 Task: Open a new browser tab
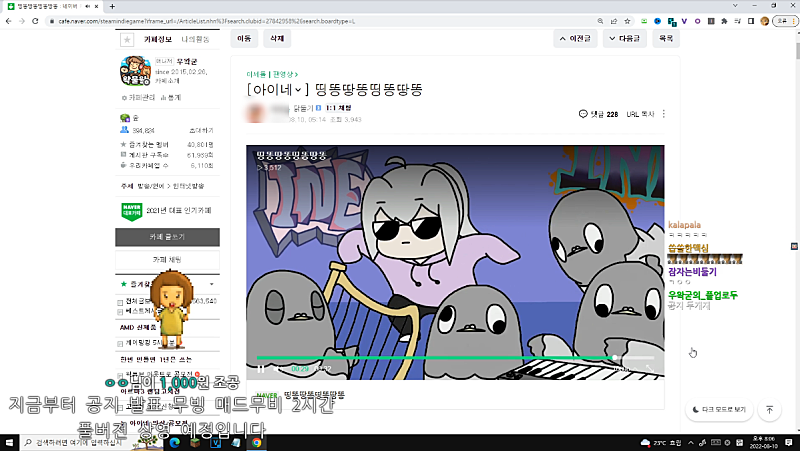pos(112,6)
